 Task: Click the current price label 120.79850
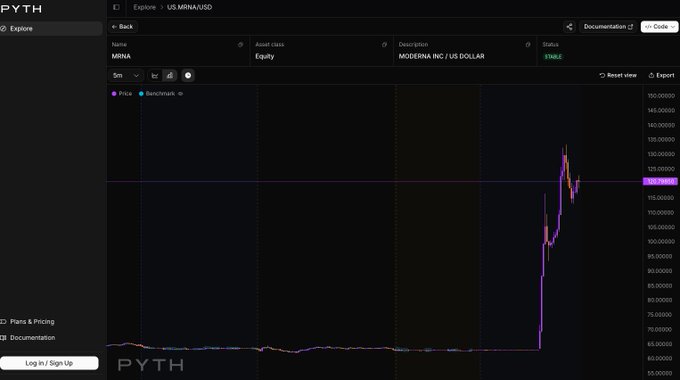(x=660, y=181)
